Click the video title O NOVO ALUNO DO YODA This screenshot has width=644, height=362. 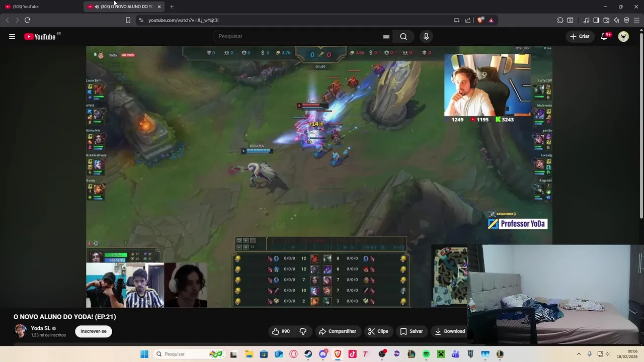(x=65, y=317)
